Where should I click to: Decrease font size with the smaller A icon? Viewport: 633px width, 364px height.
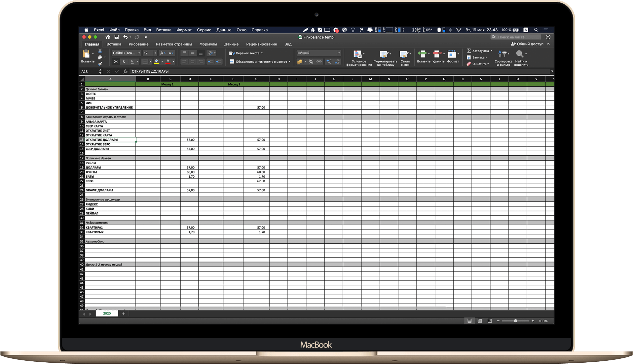click(x=171, y=53)
